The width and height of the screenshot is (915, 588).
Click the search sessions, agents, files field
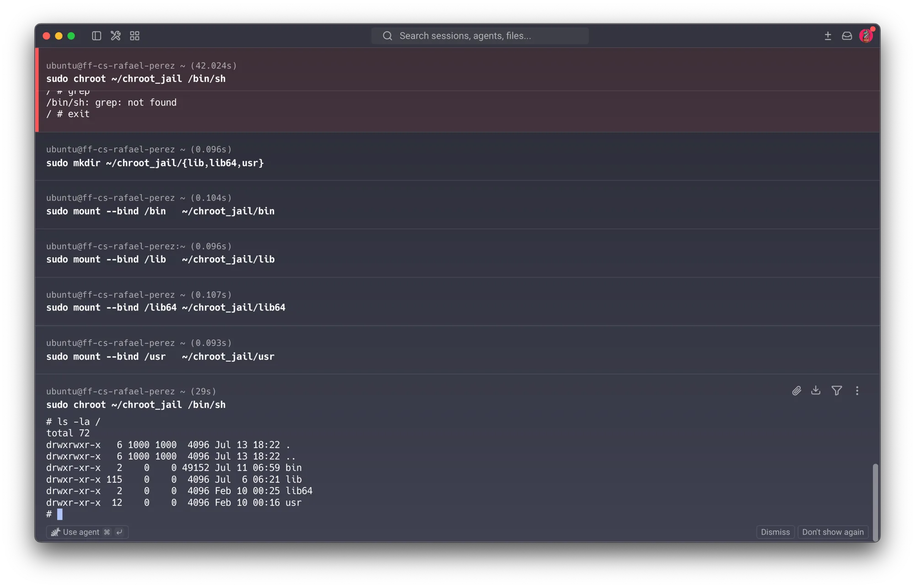point(480,36)
